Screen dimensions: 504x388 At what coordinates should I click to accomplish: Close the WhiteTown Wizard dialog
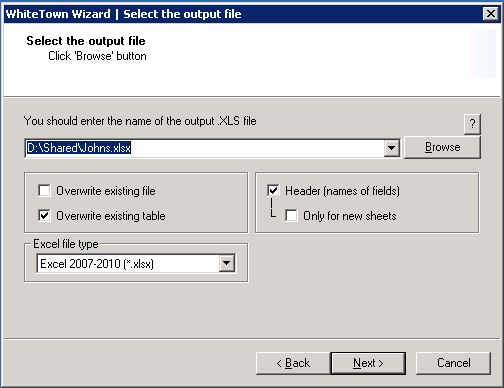tap(491, 14)
